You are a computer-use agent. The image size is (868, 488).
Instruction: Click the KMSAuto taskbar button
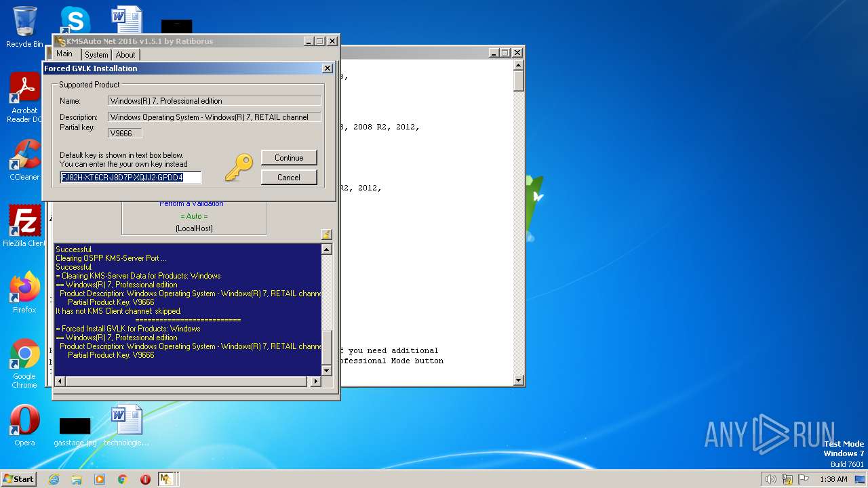[167, 479]
